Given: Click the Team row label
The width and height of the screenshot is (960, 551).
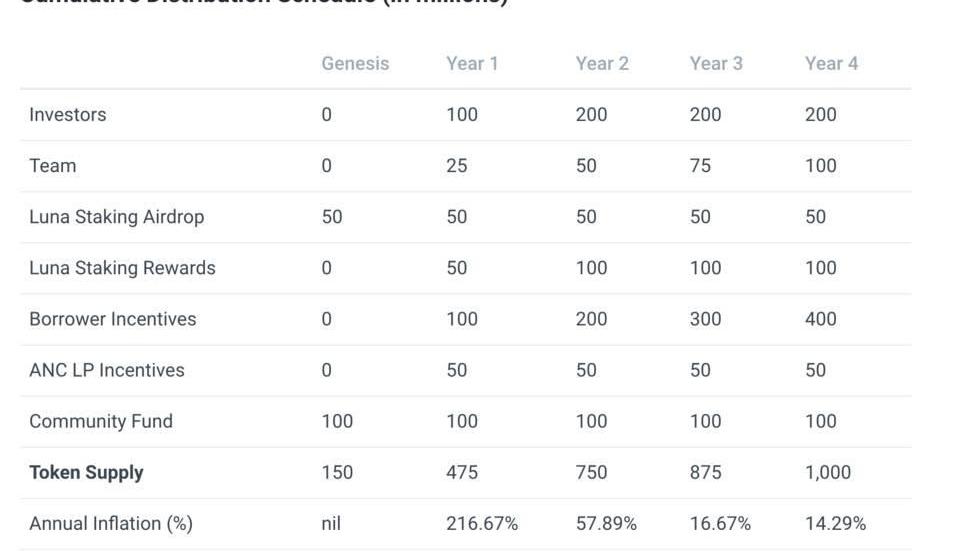Looking at the screenshot, I should [x=53, y=166].
